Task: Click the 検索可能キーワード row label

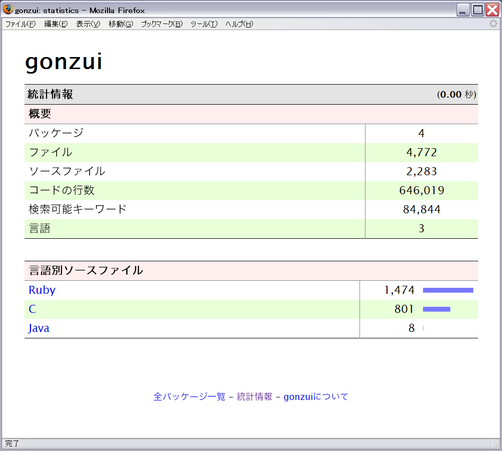Action: [78, 209]
